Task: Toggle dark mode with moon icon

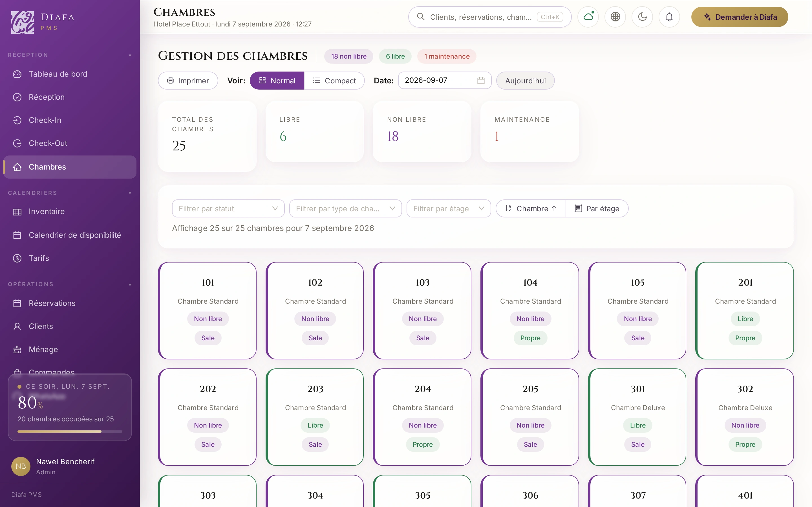Action: [x=642, y=17]
